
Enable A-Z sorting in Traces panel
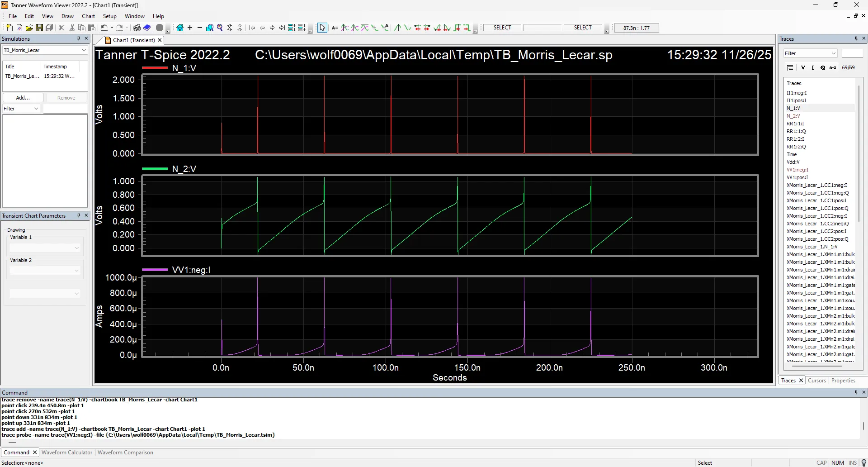pyautogui.click(x=832, y=67)
